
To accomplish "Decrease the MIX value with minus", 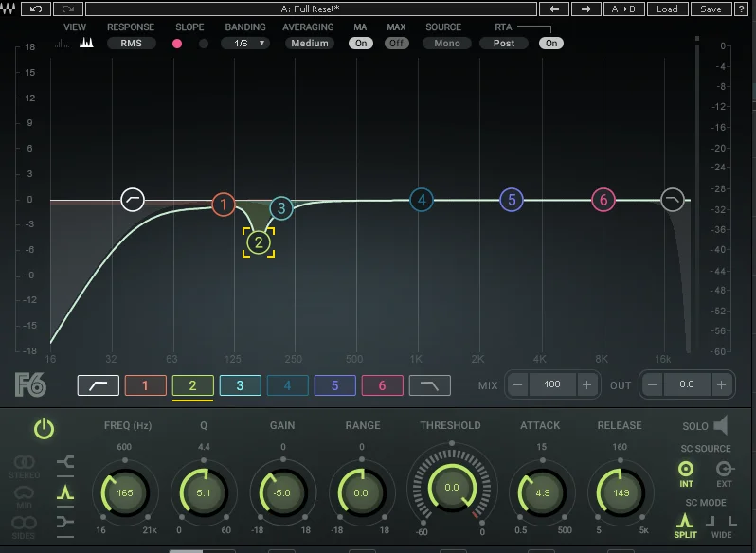I will coord(518,384).
